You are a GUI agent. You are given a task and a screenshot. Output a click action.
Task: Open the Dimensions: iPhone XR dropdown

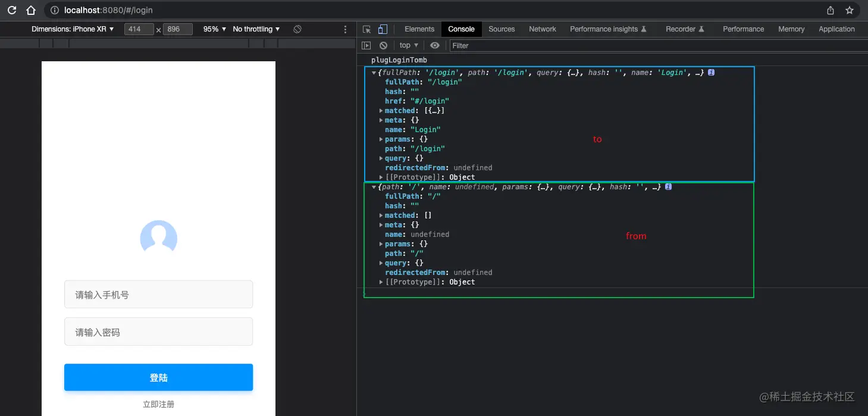pos(73,29)
